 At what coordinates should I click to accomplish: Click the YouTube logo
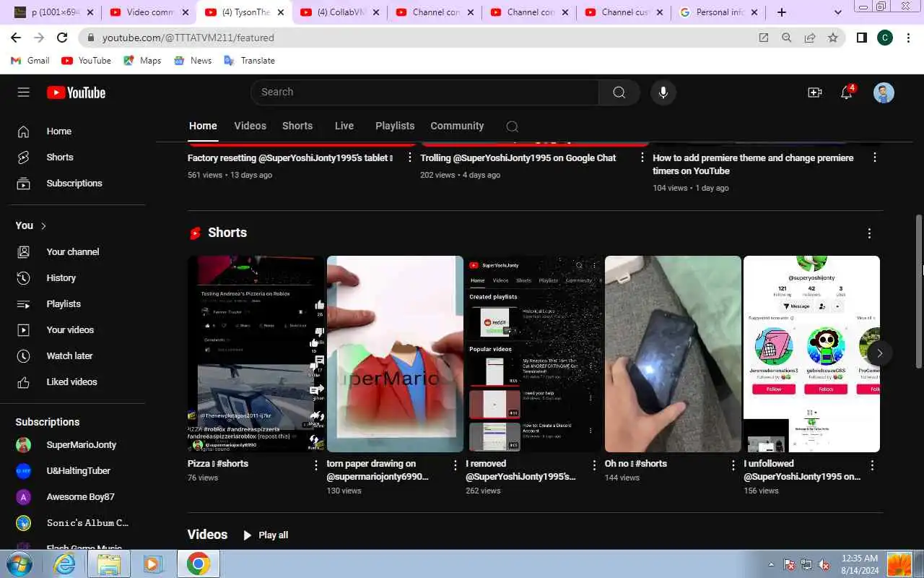click(77, 92)
